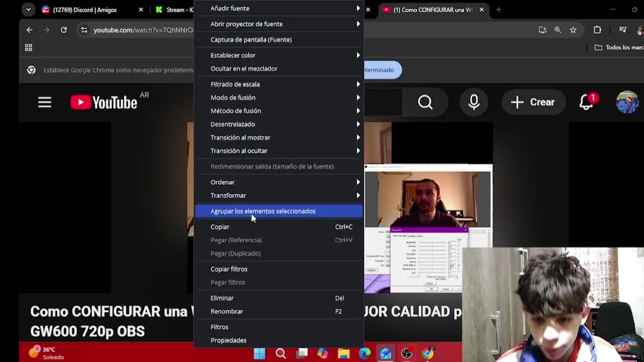Expand the Ordenar submenu

click(279, 183)
